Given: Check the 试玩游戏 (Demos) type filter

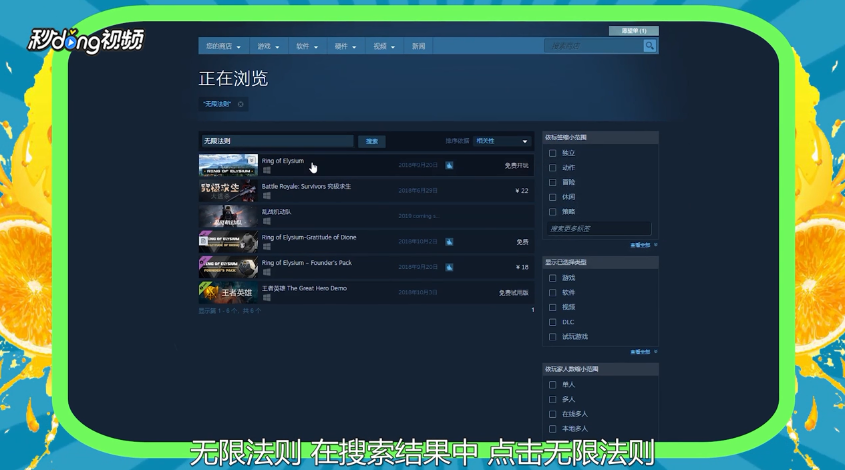Looking at the screenshot, I should (x=552, y=337).
